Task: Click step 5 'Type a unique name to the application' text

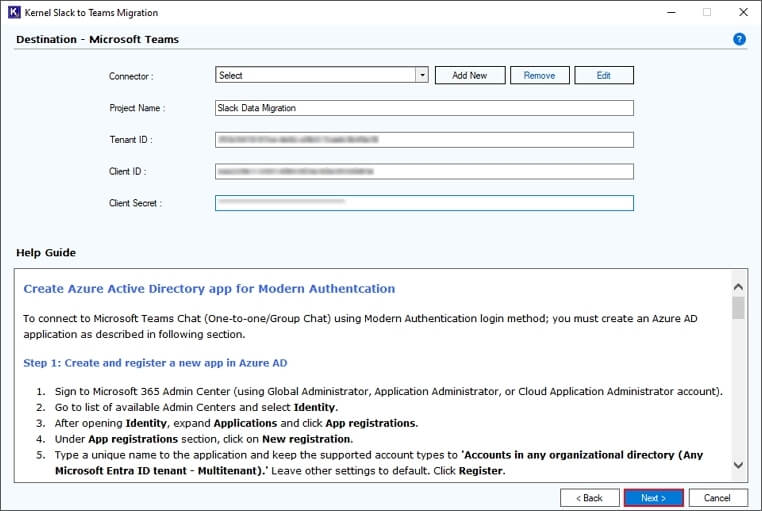Action: click(379, 463)
